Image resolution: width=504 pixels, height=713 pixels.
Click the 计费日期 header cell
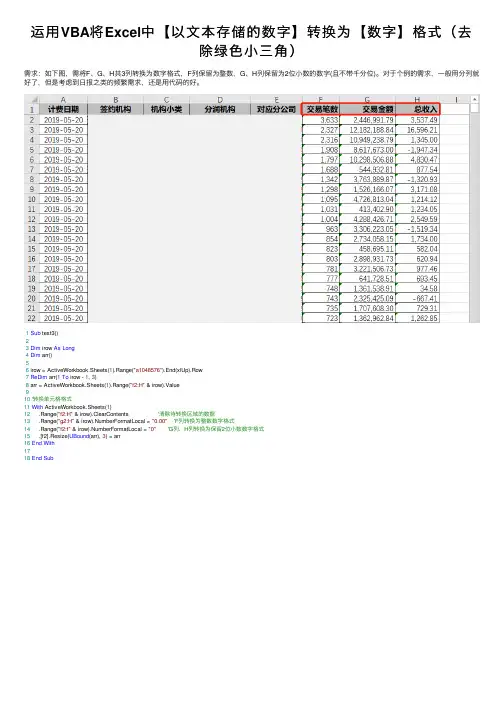[x=63, y=109]
